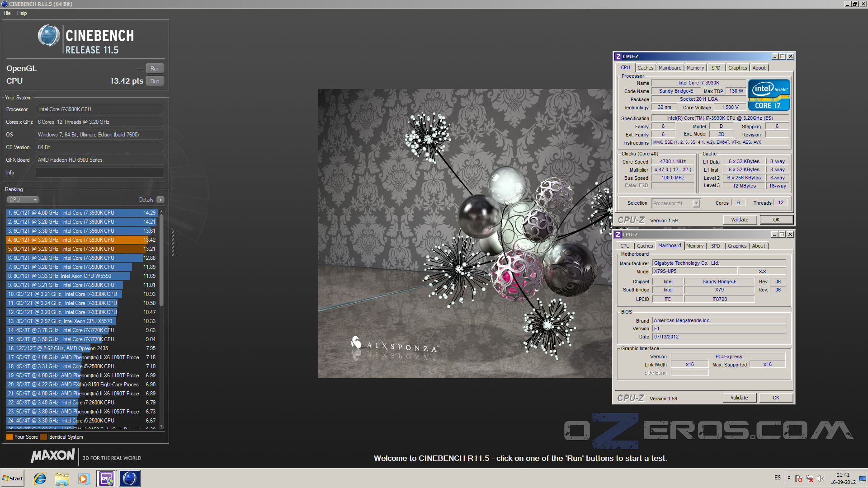Click the Info input field

click(99, 173)
